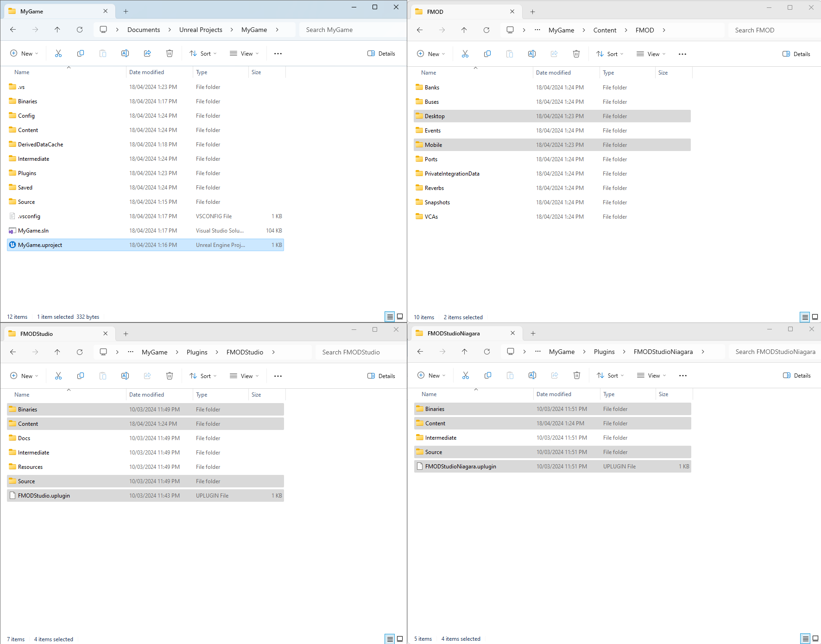Go back in the MyGame window
This screenshot has height=644, width=821.
point(13,29)
